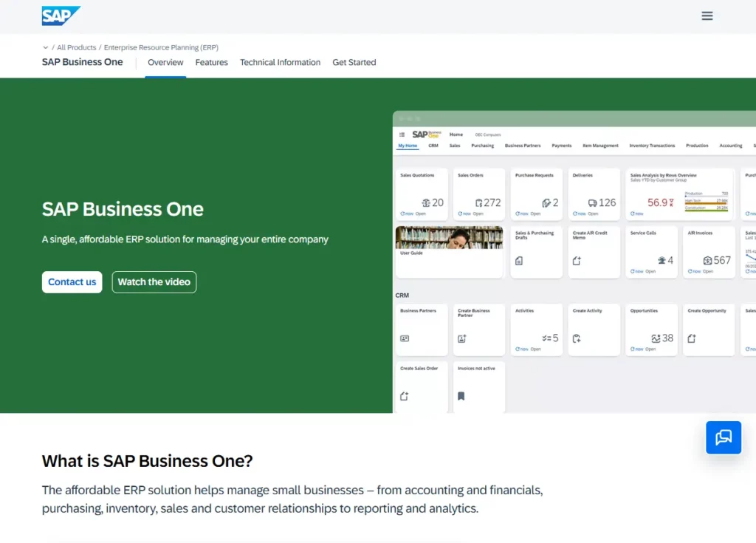Click the Create Activity clipboard icon
This screenshot has height=543, width=756.
coord(577,338)
